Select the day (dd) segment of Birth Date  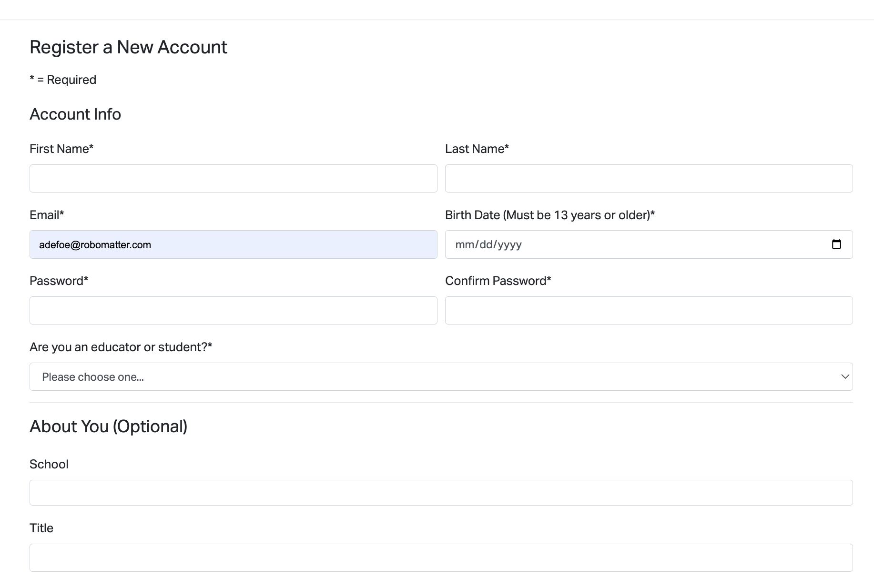point(486,245)
